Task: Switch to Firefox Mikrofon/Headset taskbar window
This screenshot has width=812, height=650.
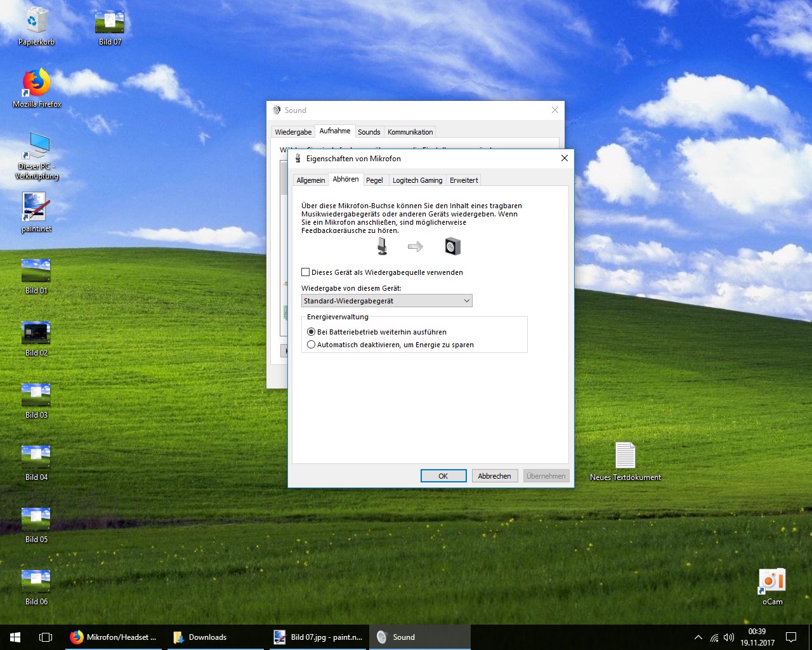Action: [x=114, y=637]
